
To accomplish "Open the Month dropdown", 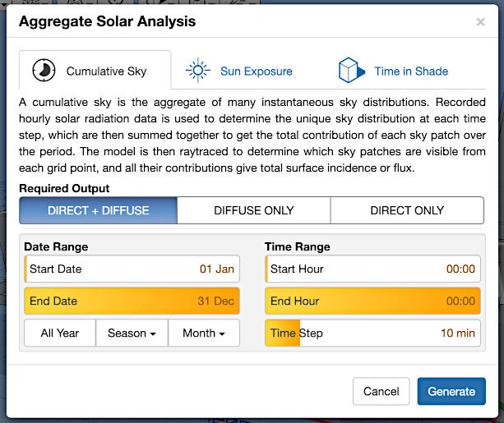I will [x=204, y=333].
